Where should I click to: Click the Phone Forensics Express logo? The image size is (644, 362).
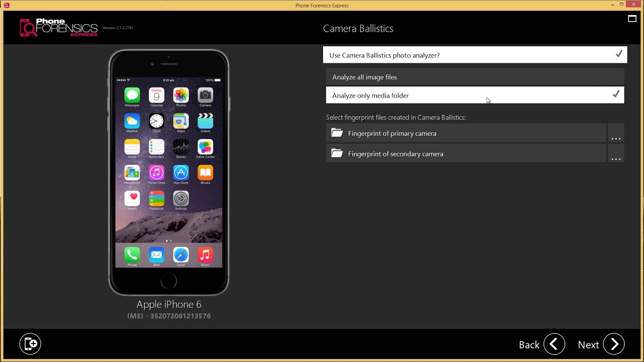(58, 28)
